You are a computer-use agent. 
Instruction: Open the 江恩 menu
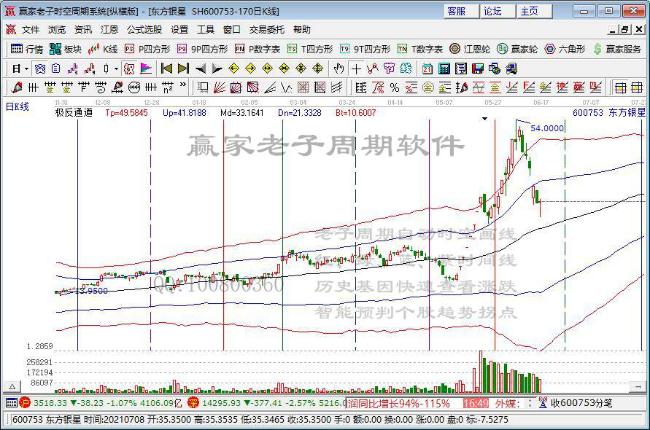coord(109,30)
